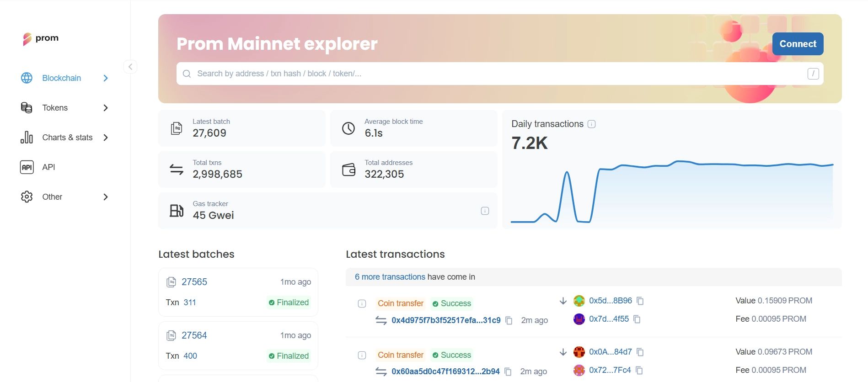Click the Connect button
Viewport: 868px width, 382px height.
coord(798,44)
